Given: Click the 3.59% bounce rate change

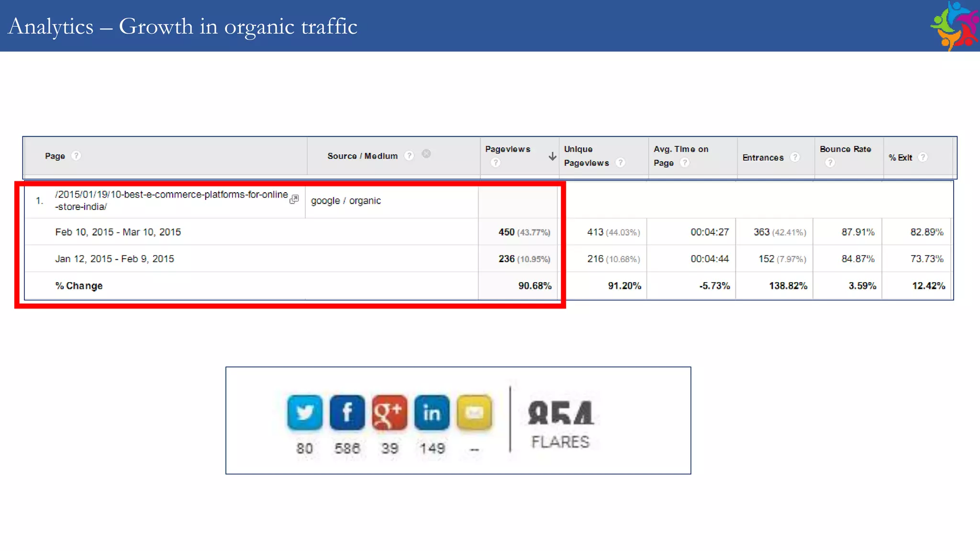Looking at the screenshot, I should tap(862, 286).
